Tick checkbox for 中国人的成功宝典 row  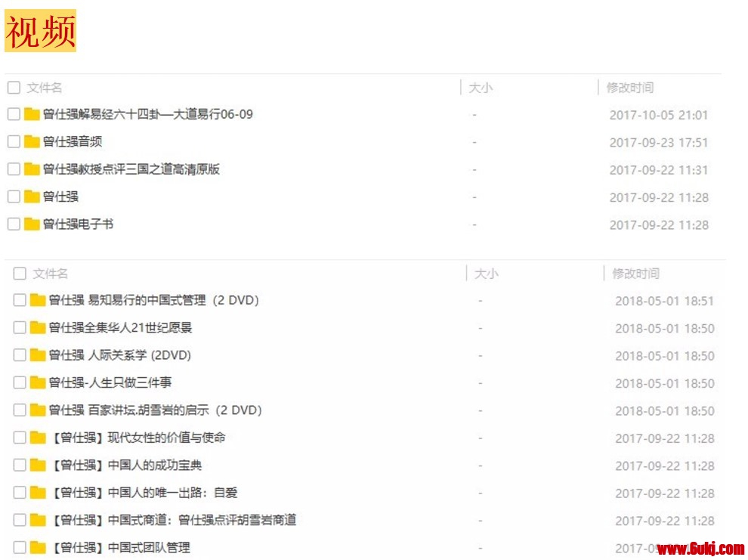(x=20, y=465)
